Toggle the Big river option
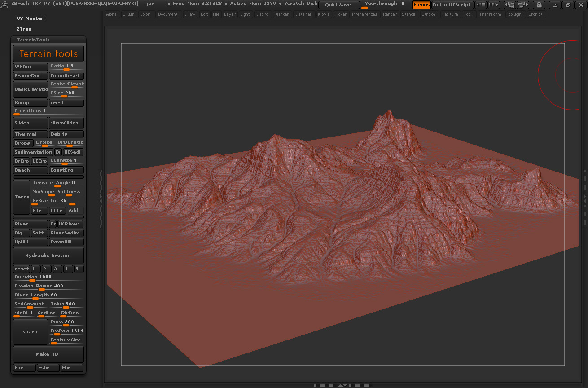Screen dimensions: 588x388 click(x=22, y=233)
